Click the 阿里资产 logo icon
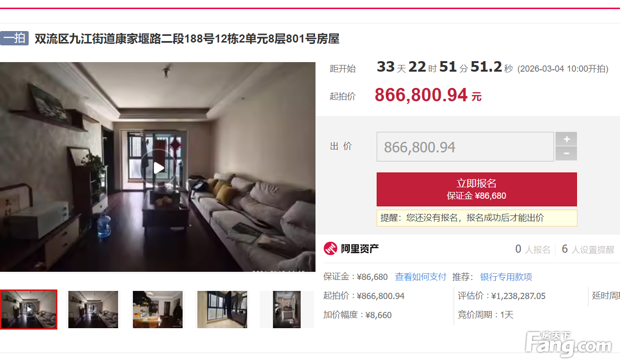This screenshot has height=364, width=620. point(331,248)
